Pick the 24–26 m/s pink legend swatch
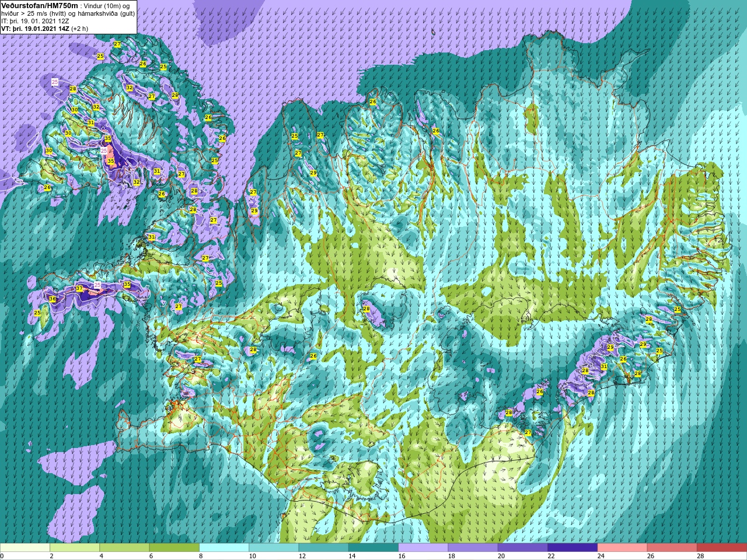747x560 pixels. point(622,548)
